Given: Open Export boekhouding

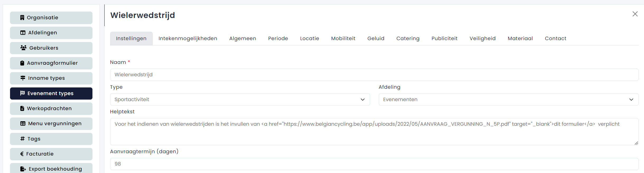Looking at the screenshot, I should click(51, 169).
